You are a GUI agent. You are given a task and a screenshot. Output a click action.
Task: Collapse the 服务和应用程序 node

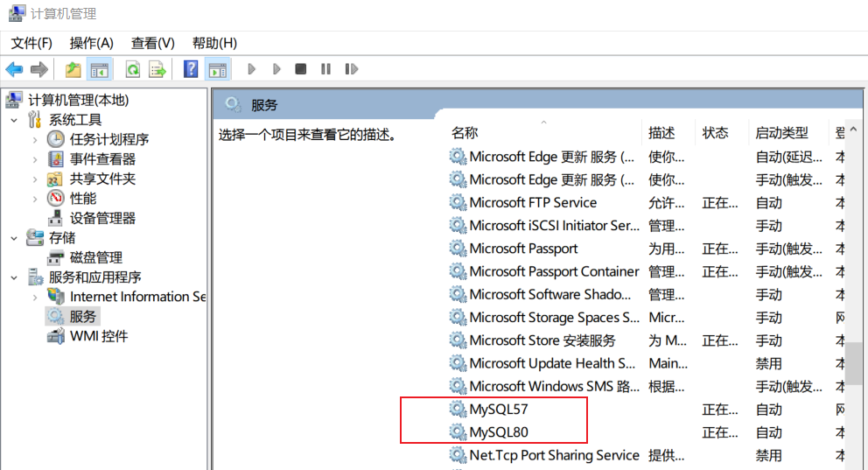[14, 277]
